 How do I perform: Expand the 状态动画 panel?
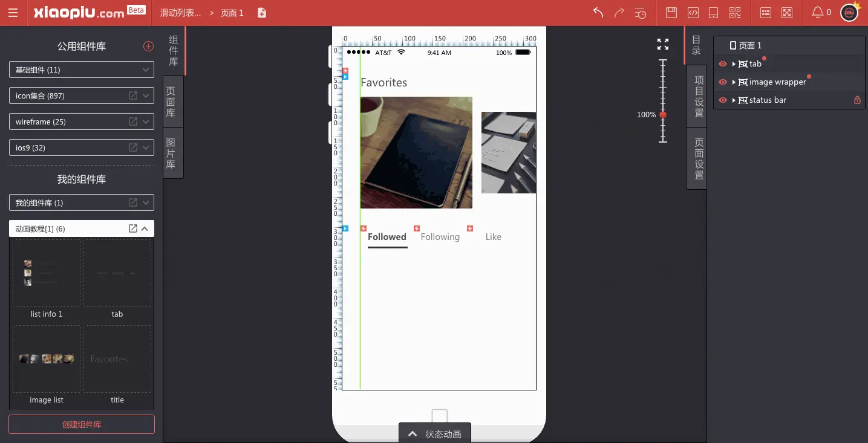pos(435,434)
